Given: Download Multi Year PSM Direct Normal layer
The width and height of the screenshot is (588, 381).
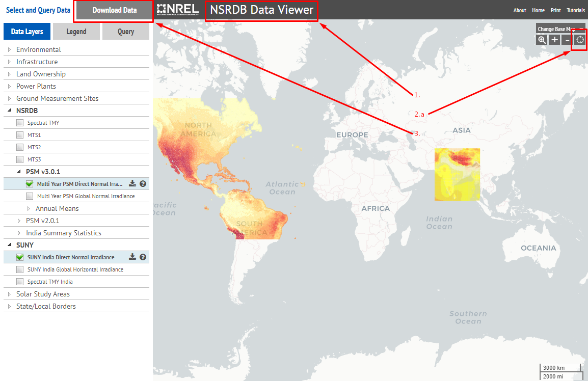Looking at the screenshot, I should (132, 184).
